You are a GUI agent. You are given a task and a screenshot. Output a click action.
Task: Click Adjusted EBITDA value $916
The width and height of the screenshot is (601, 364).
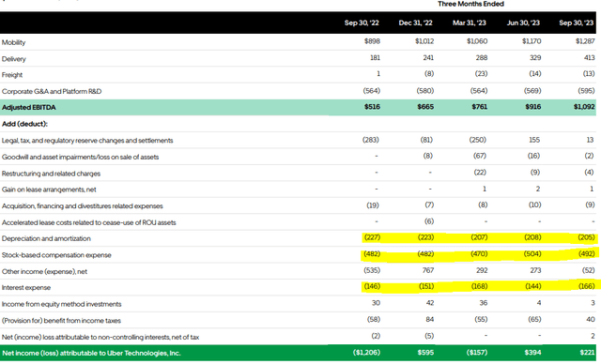pos(533,107)
